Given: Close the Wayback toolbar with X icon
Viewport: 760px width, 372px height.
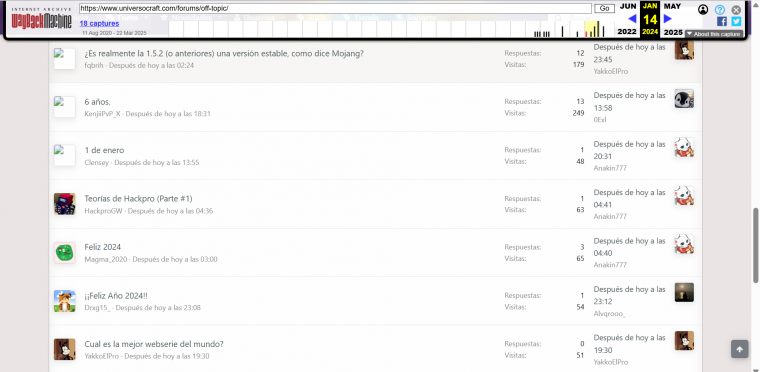Looking at the screenshot, I should coord(736,9).
